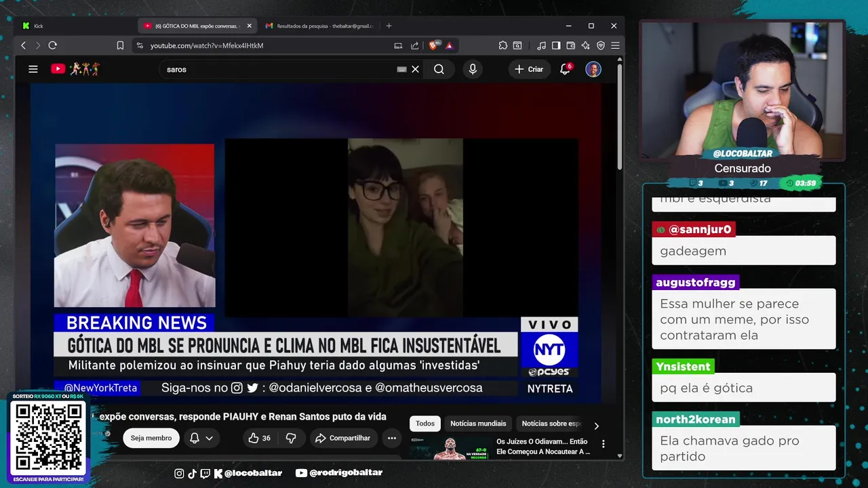Screen dimensions: 868x488
Task: Dislike the video with thumbs down
Action: point(291,438)
